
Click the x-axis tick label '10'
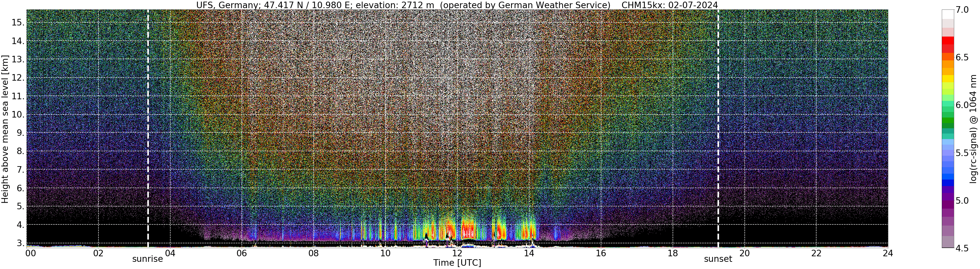point(385,253)
